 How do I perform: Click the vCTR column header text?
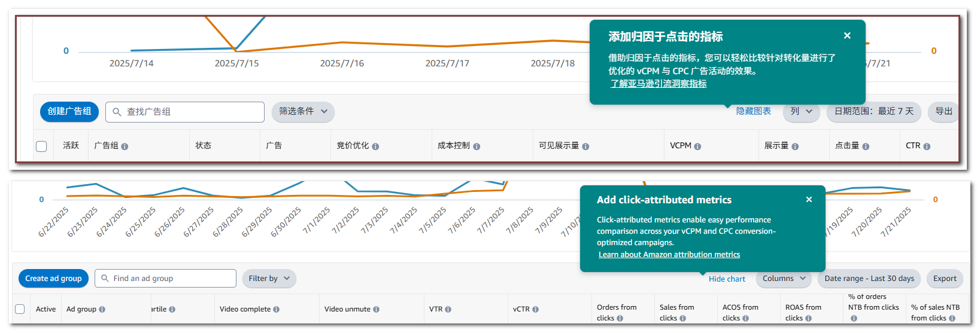[x=521, y=310]
